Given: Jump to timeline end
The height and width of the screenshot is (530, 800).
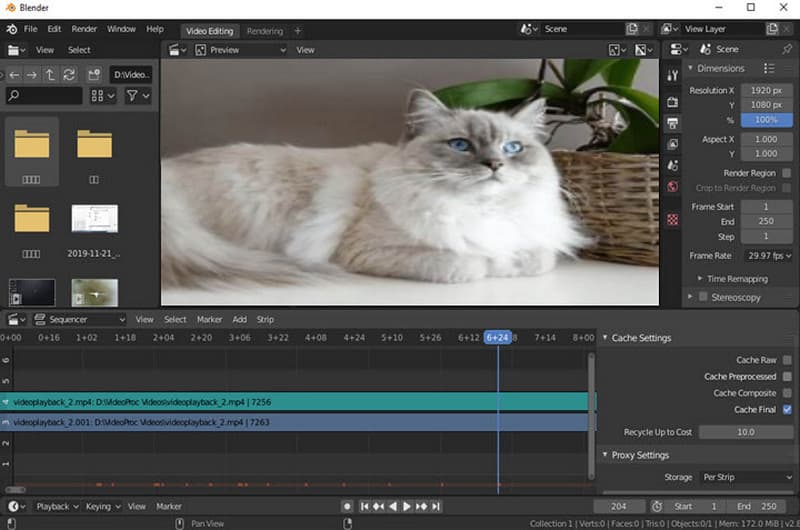Looking at the screenshot, I should point(435,507).
